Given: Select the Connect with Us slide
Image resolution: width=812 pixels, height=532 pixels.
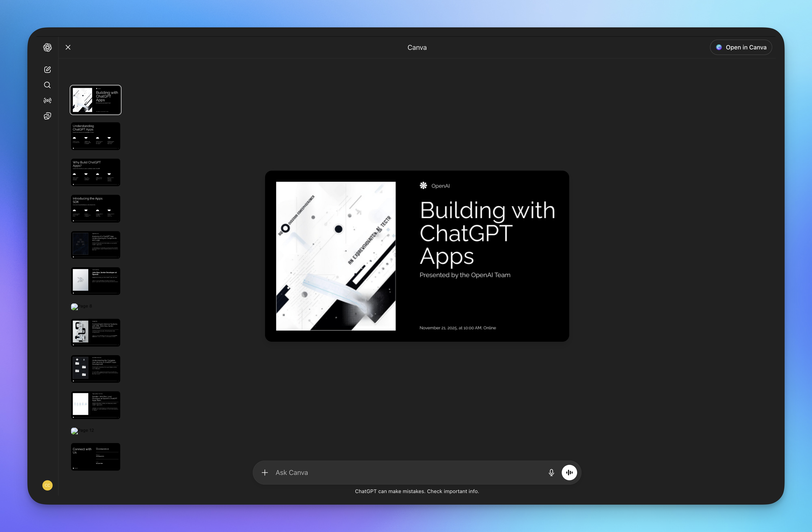Looking at the screenshot, I should [x=96, y=457].
